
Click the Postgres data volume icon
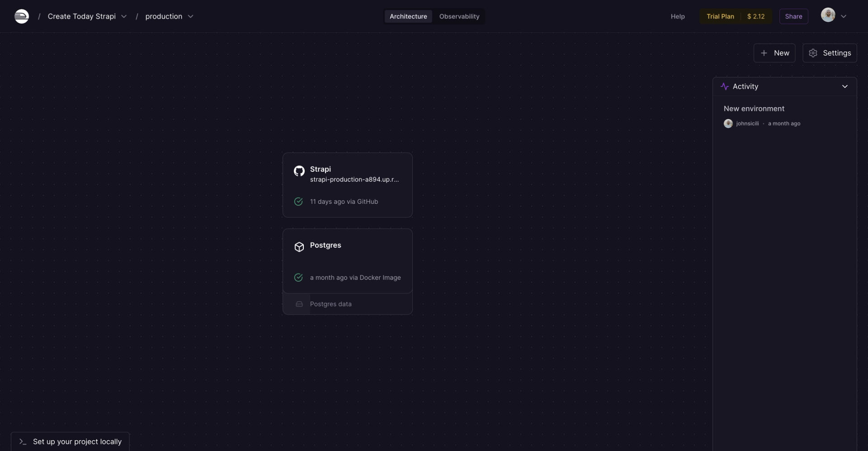299,304
